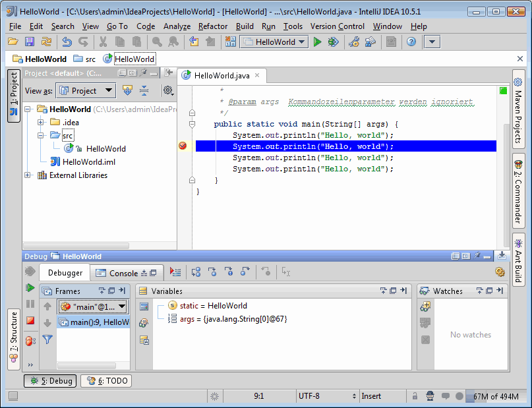Click View Breakpoints icon in Debug sidebar

click(x=30, y=341)
